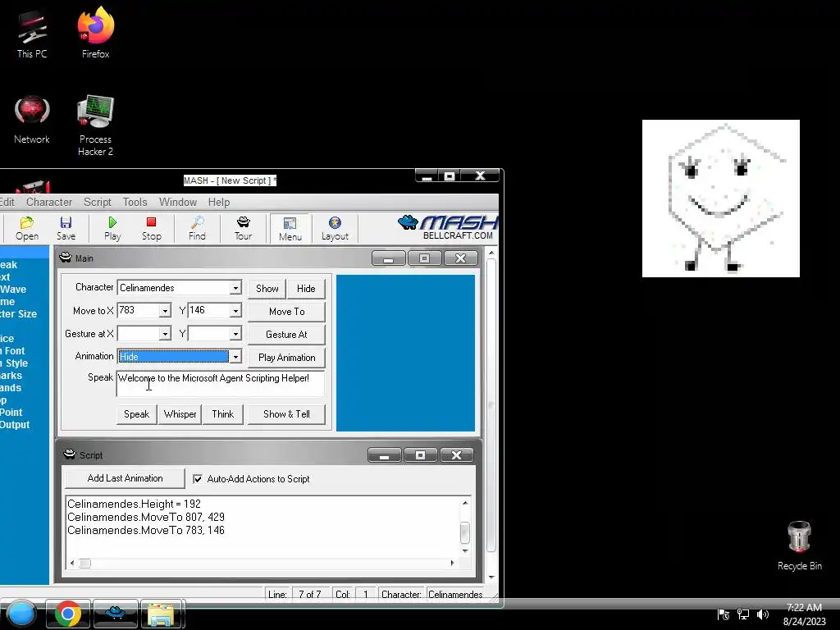Click the Whisper button
Viewport: 840px width, 630px height.
(180, 414)
